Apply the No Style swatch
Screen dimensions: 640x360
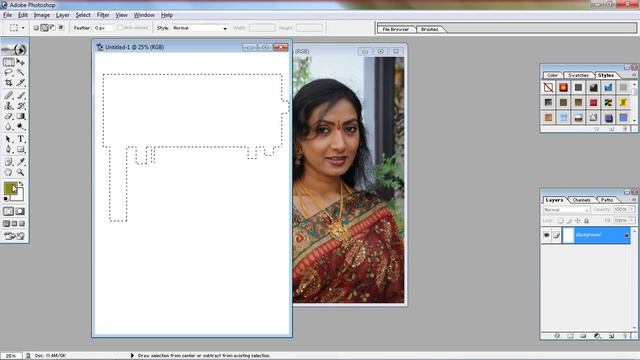548,87
